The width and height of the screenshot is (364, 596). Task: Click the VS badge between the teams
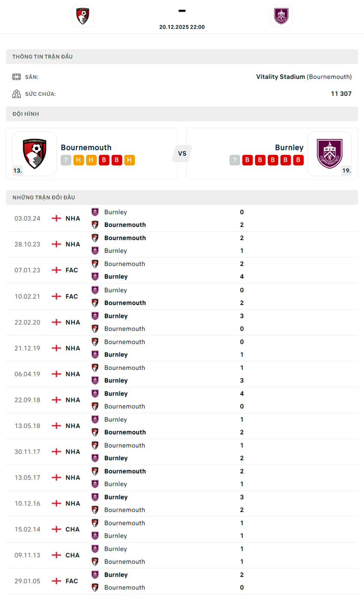click(182, 153)
